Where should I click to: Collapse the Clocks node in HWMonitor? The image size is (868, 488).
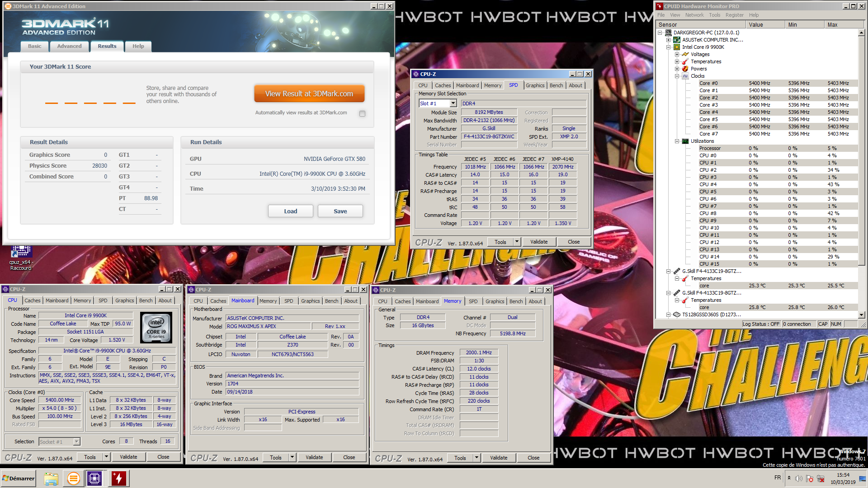pyautogui.click(x=677, y=76)
